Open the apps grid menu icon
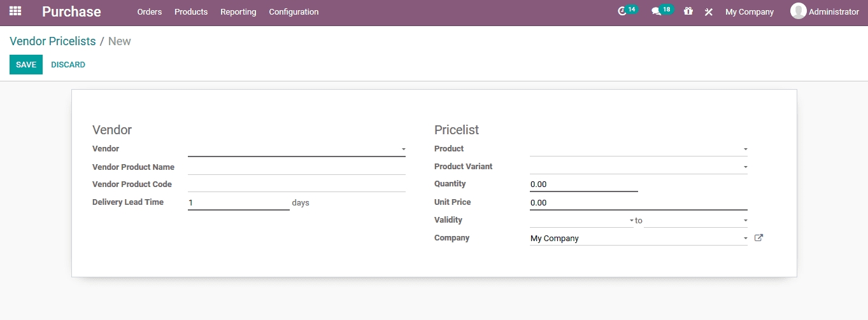Screen dimensions: 868x320 [x=15, y=11]
